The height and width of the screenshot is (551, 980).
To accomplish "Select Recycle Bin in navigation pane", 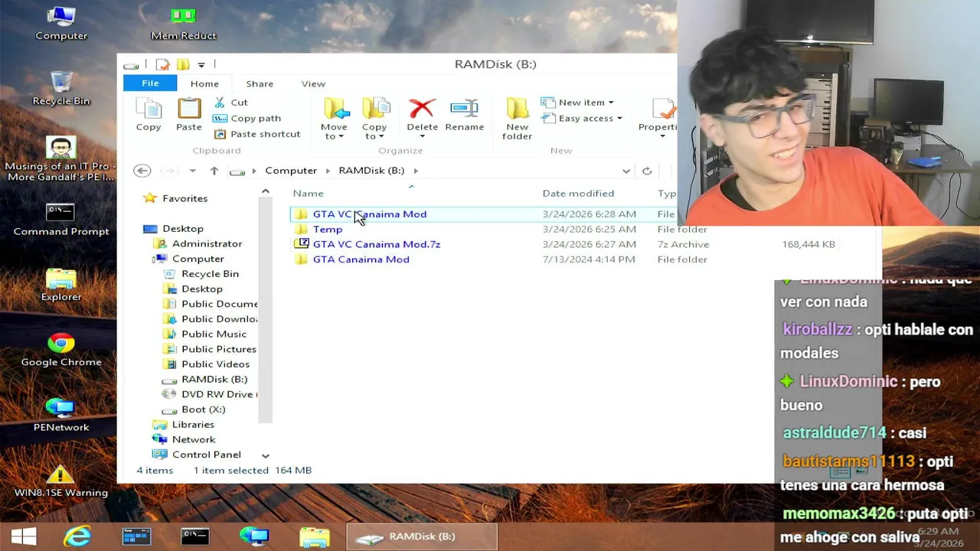I will pyautogui.click(x=210, y=273).
